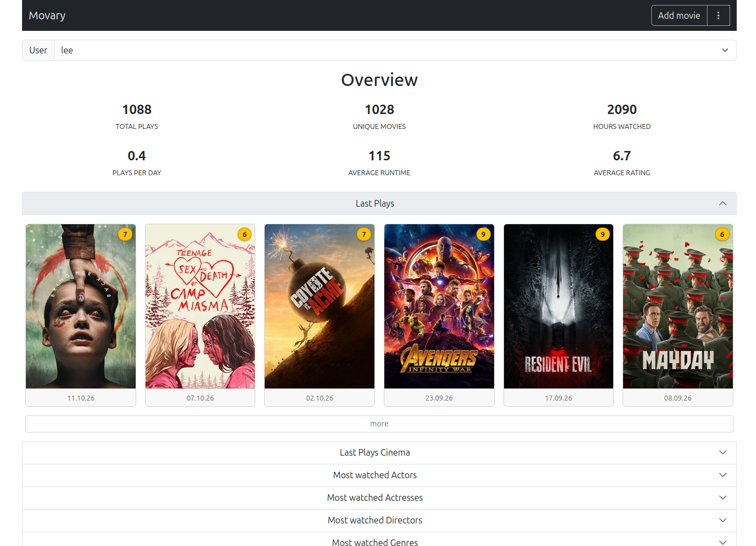The image size is (756, 546).
Task: Click the User label
Action: click(38, 50)
